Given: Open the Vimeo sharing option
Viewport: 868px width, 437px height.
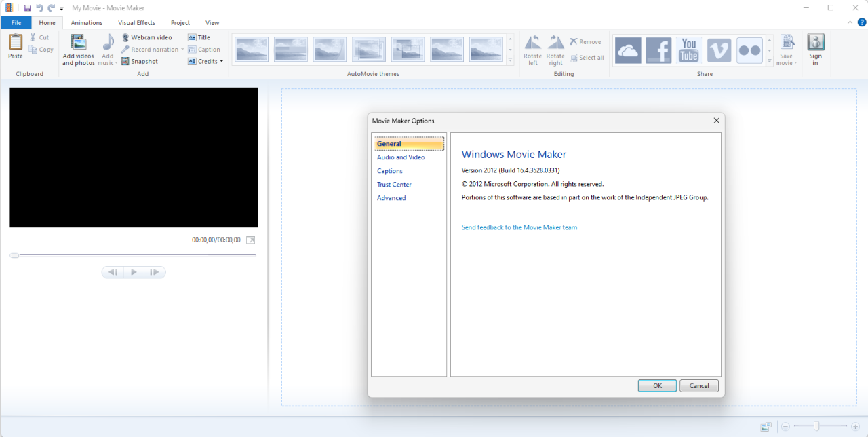Looking at the screenshot, I should click(719, 49).
